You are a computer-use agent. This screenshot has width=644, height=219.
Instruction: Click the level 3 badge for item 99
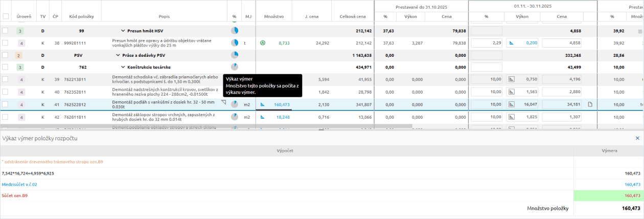pyautogui.click(x=20, y=31)
